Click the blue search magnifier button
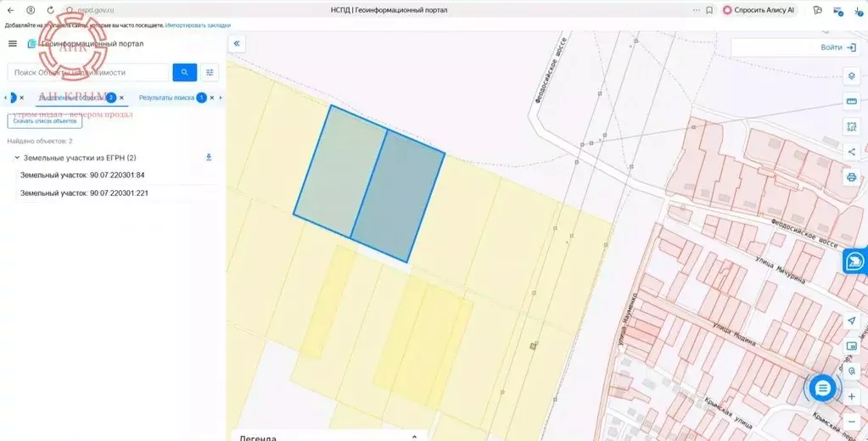 point(184,73)
